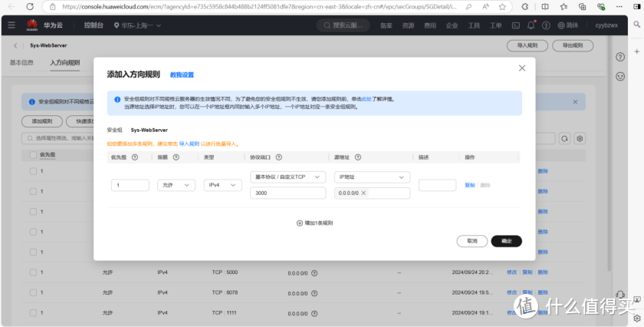Open sidebar help circle icon
This screenshot has height=327, width=644.
(x=620, y=57)
